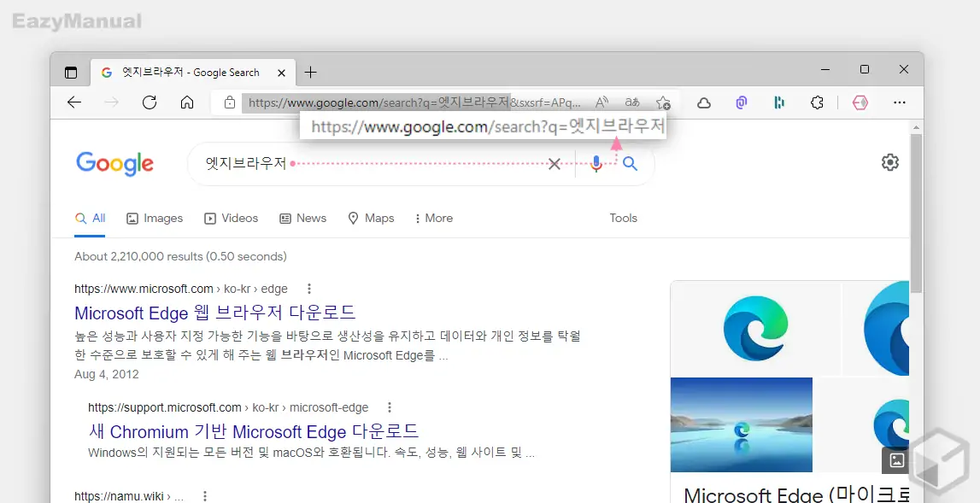Open a new tab with plus button
The width and height of the screenshot is (980, 503).
[310, 72]
